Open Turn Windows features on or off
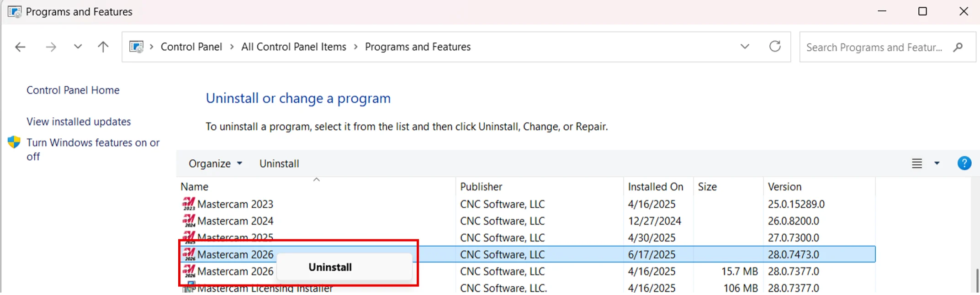 pyautogui.click(x=93, y=149)
